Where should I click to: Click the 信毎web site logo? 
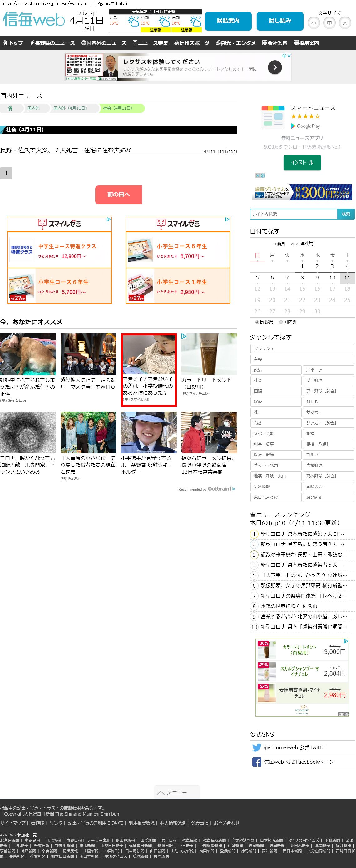(x=34, y=20)
